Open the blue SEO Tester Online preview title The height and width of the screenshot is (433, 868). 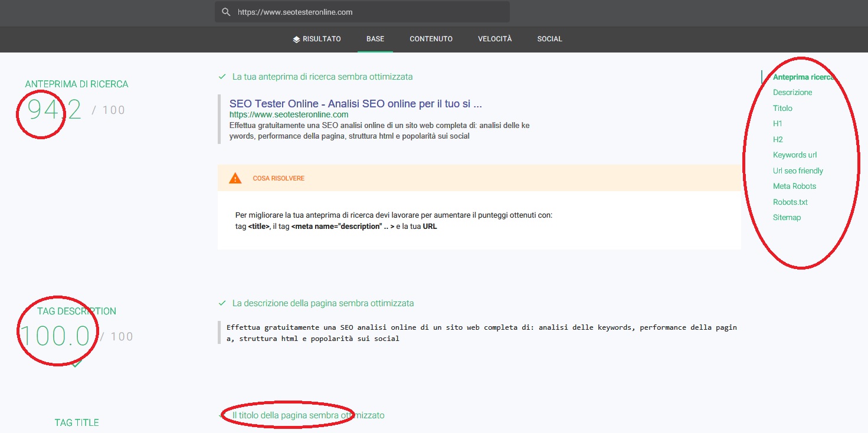pyautogui.click(x=356, y=104)
